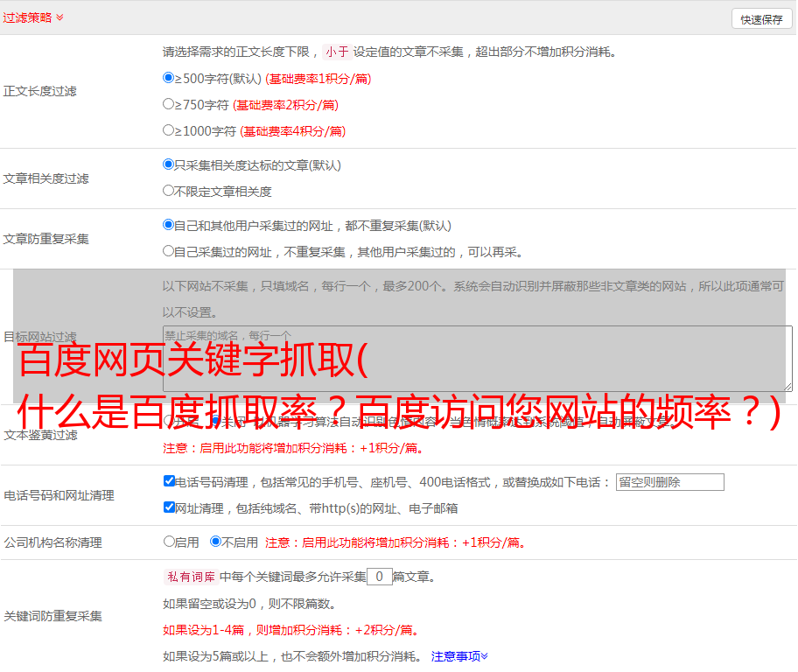Choose 不限定文章相关度 radio
The width and height of the screenshot is (798, 672).
(168, 191)
